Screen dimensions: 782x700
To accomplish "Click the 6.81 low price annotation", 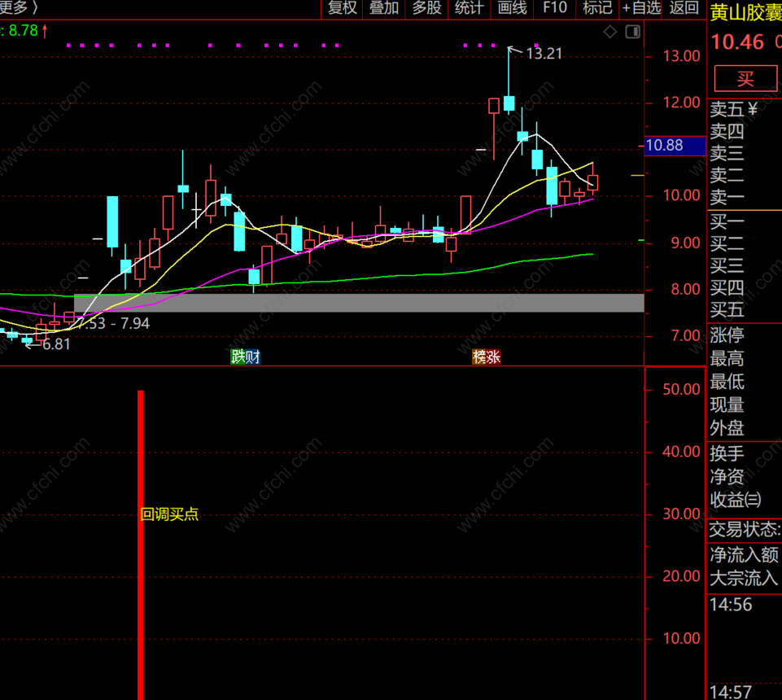I will (x=56, y=344).
